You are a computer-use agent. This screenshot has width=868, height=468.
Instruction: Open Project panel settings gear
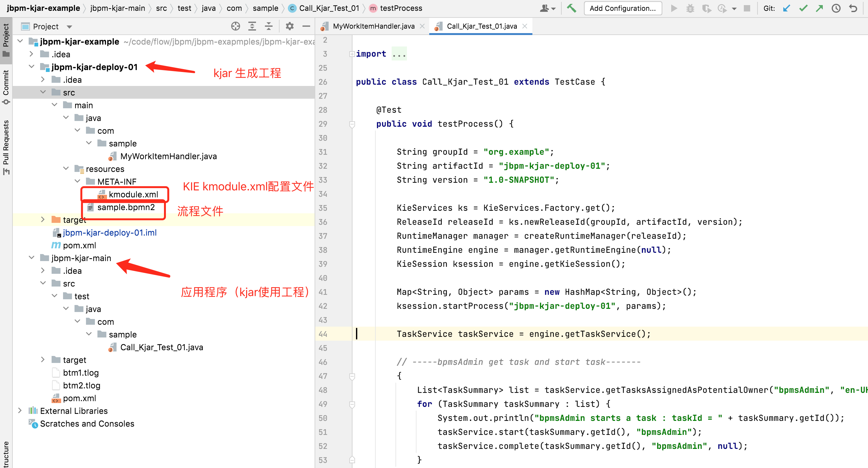[289, 26]
